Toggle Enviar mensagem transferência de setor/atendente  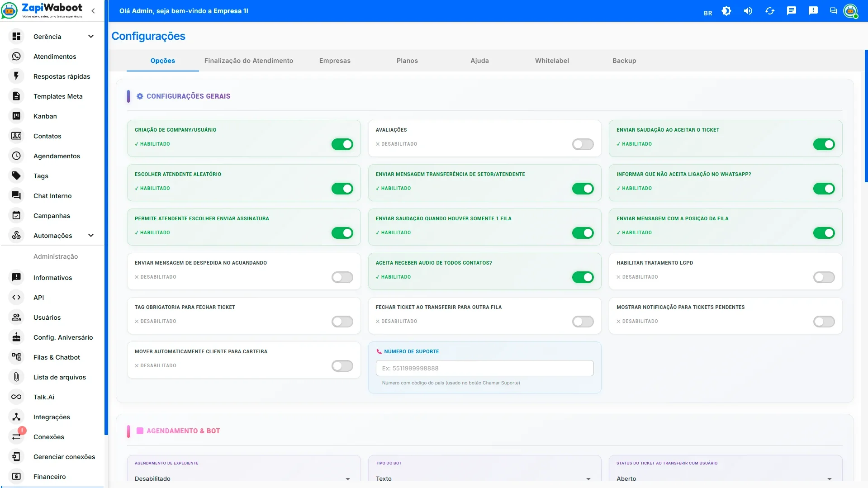(583, 189)
